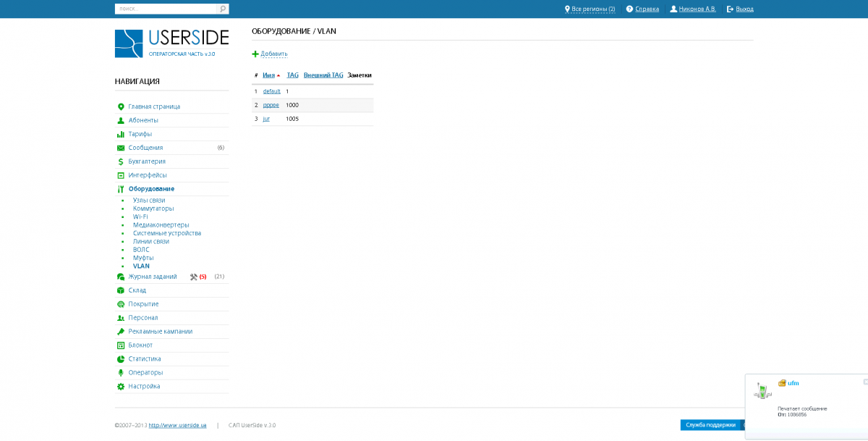Click the Добавить link to add a VLAN
Image resolution: width=868 pixels, height=441 pixels.
pos(272,54)
